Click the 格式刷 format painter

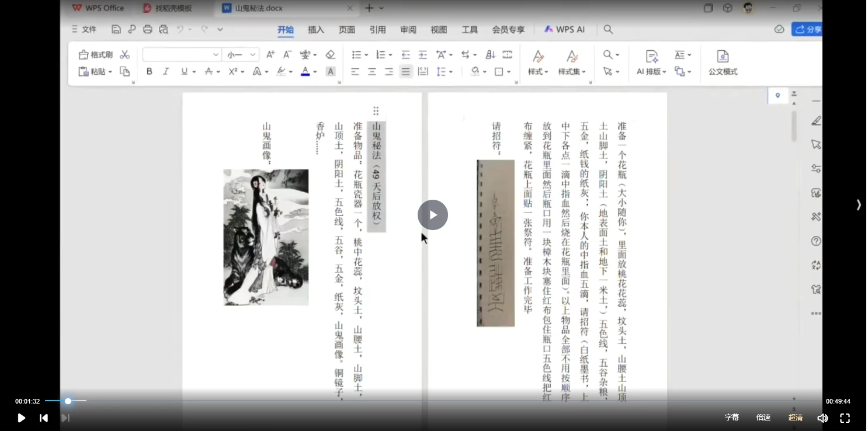click(x=96, y=54)
